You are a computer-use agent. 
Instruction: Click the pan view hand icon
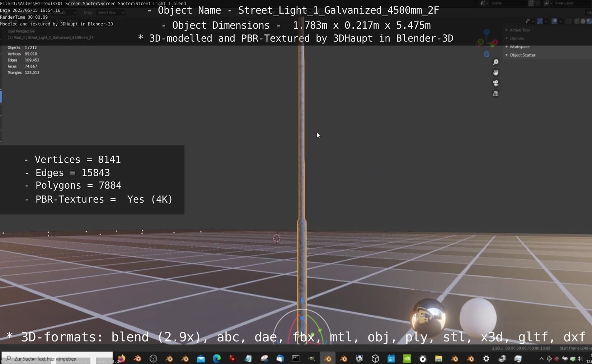(x=495, y=73)
